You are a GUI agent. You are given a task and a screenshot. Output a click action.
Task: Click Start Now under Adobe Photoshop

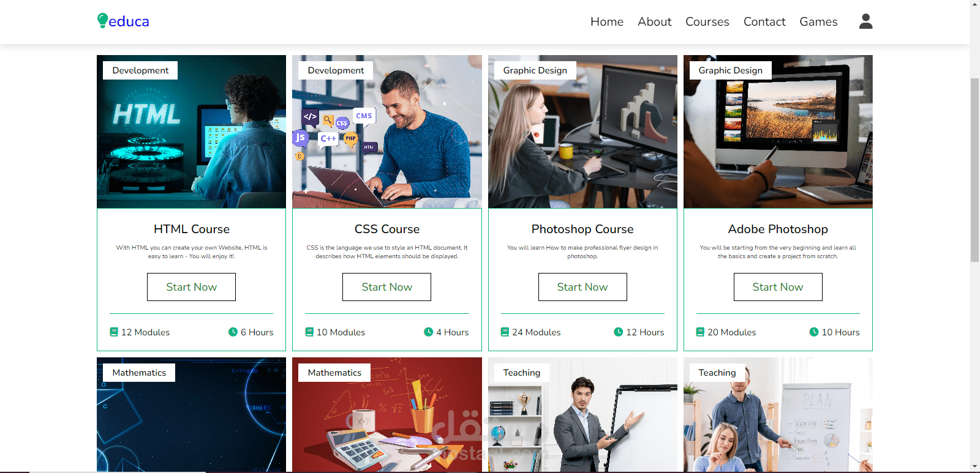pyautogui.click(x=778, y=287)
